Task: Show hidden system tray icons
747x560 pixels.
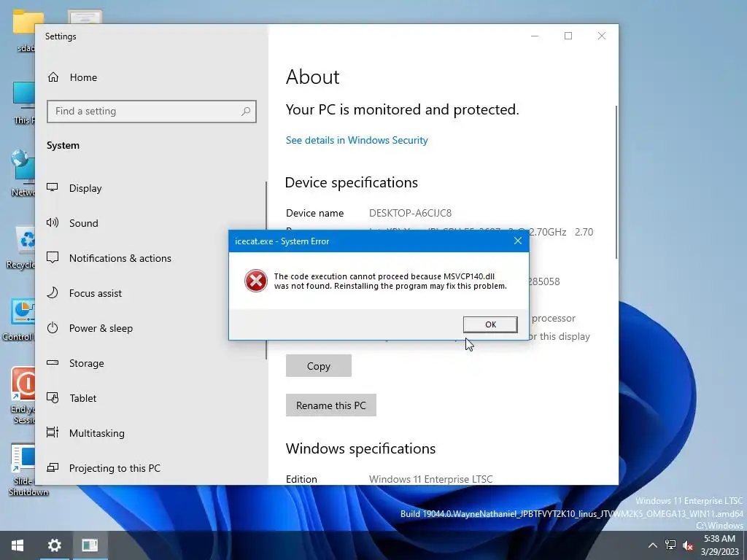Action: pos(653,545)
